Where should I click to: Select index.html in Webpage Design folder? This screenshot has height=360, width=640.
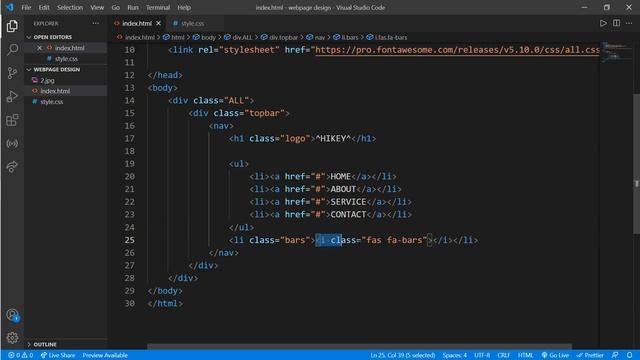click(x=55, y=91)
